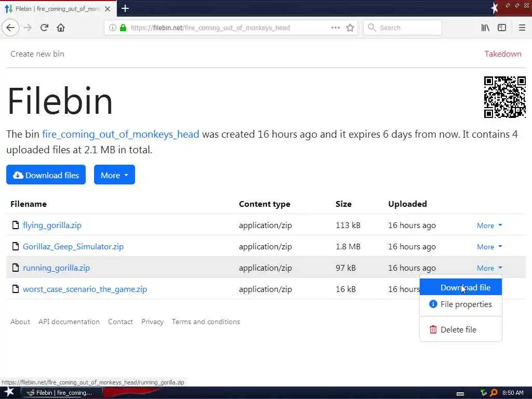Screen dimensions: 532x399
Task: Open page actions three-dot menu
Action: pos(336,28)
